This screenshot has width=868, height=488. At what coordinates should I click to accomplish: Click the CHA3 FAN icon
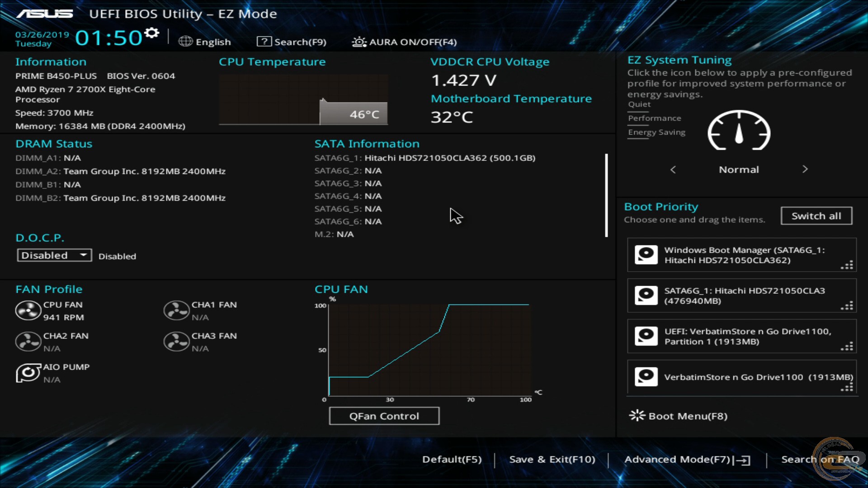click(x=176, y=342)
